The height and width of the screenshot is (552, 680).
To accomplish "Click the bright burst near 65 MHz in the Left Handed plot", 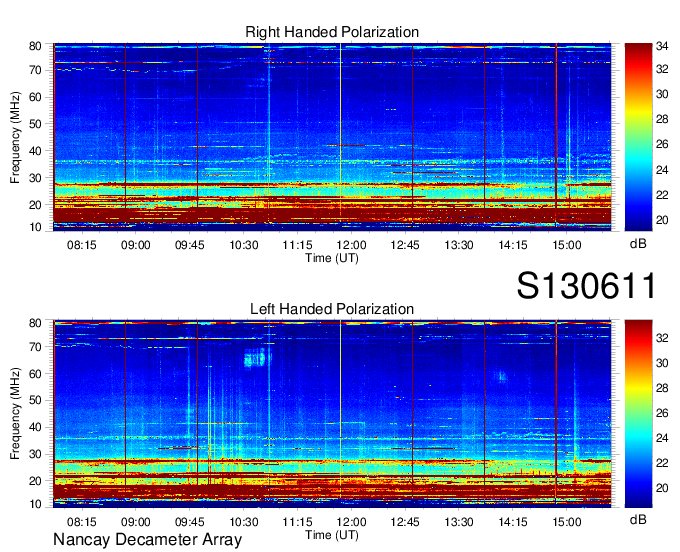I will tap(256, 358).
